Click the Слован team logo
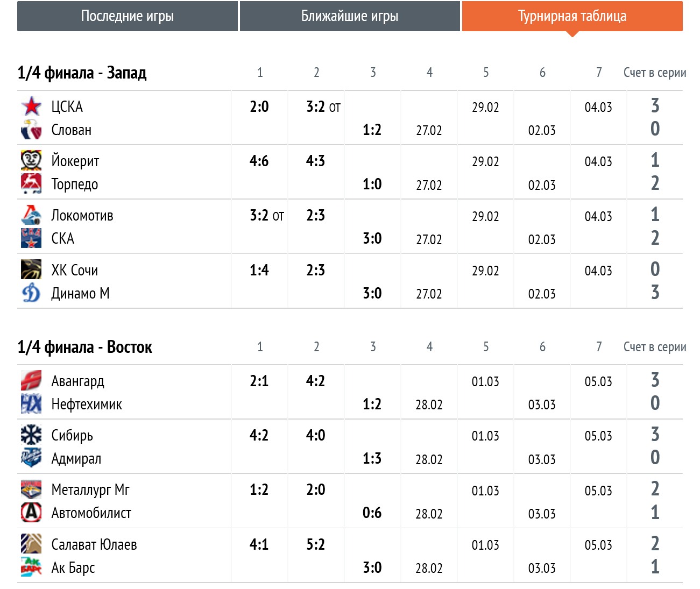700x589 pixels. coord(31,130)
